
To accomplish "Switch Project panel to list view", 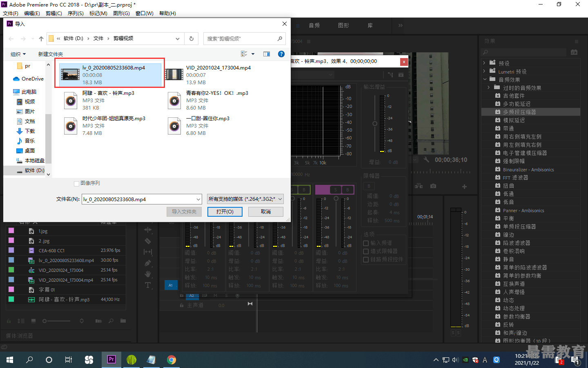I will 21,321.
